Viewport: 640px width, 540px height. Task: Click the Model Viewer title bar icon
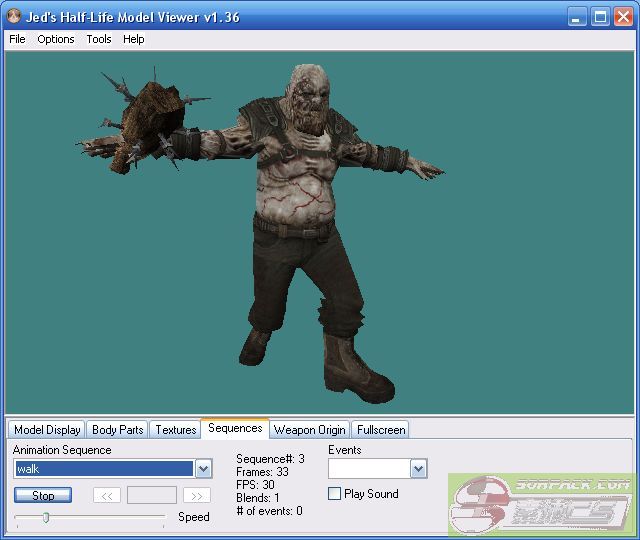point(14,17)
